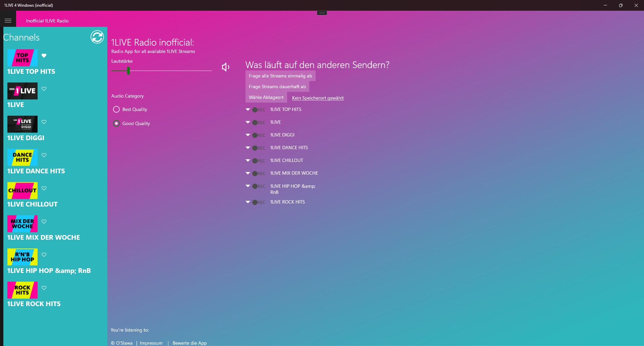Expand the 1LIVE CHILLOUT stream arrow
644x346 pixels.
[x=248, y=160]
